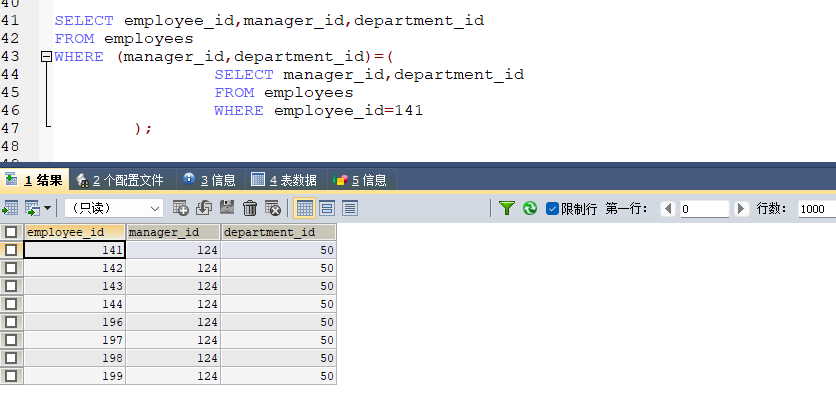Check the row checkbox for employee 143

point(11,286)
